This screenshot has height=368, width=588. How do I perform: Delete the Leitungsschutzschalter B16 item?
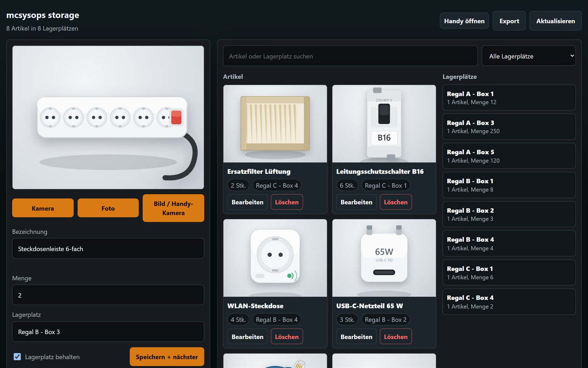[x=396, y=202]
